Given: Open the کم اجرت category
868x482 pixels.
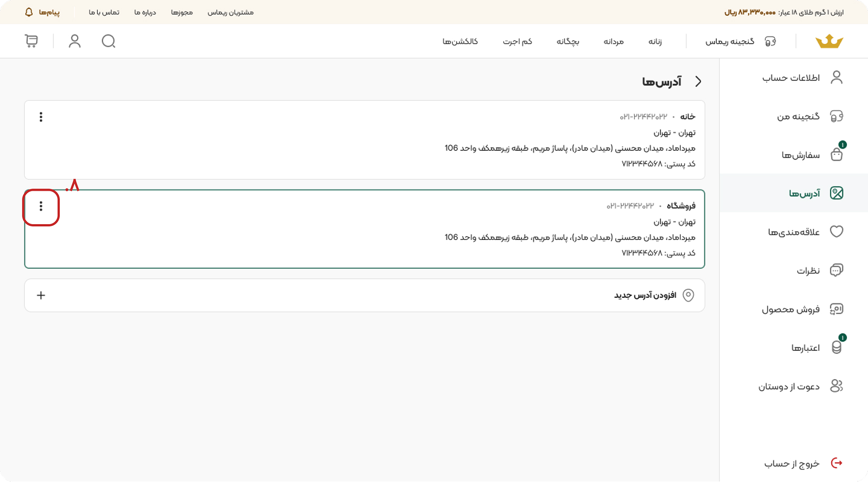Looking at the screenshot, I should 517,41.
